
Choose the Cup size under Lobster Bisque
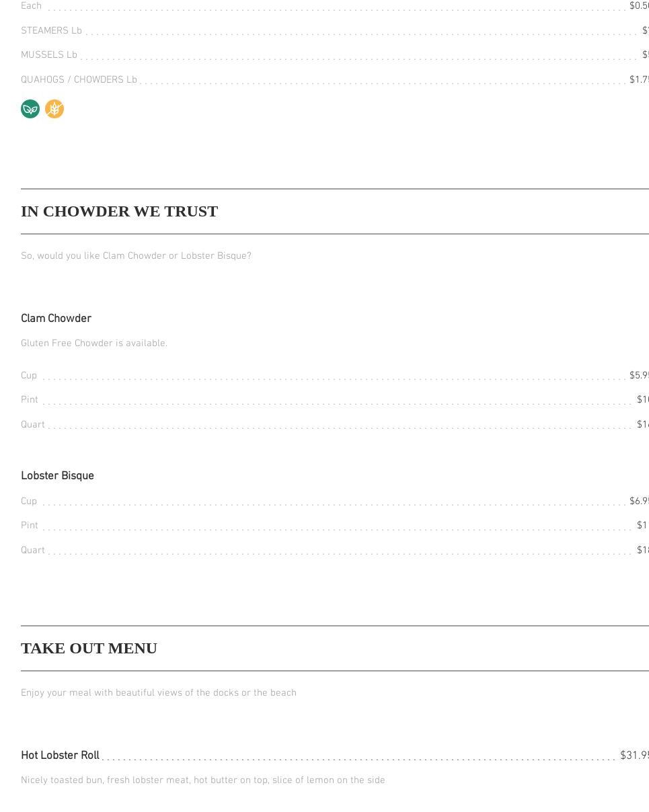[x=29, y=501]
